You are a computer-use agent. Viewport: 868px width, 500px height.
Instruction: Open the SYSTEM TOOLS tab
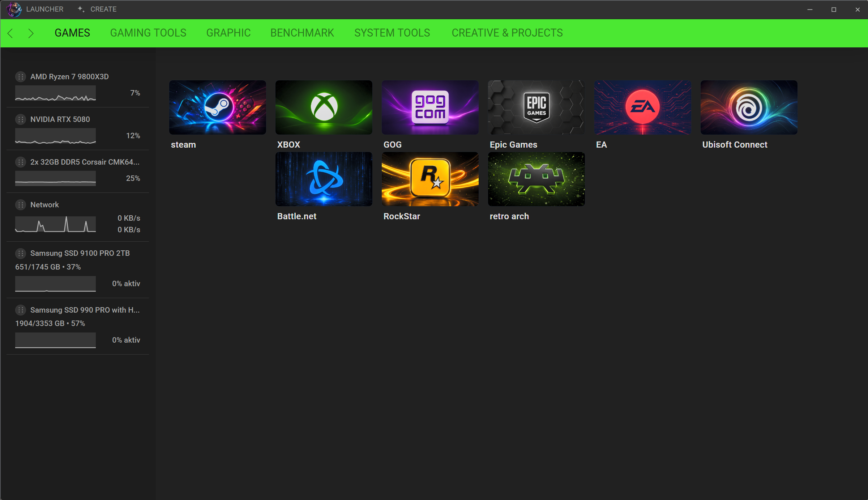pos(392,33)
